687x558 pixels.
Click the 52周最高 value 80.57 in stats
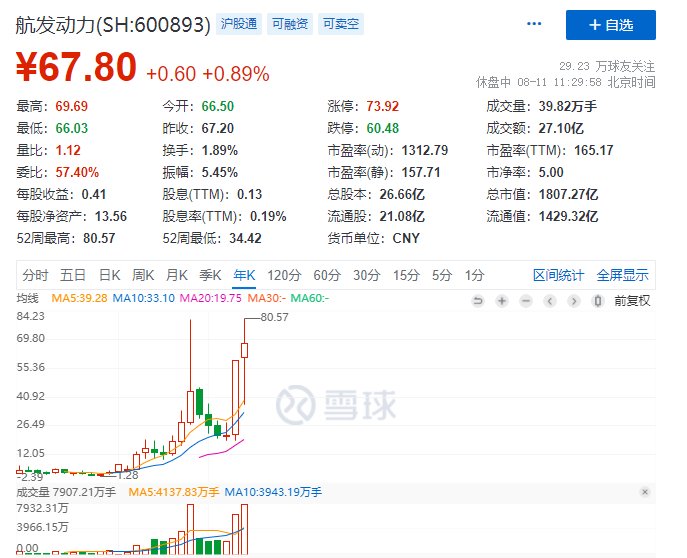(x=99, y=238)
